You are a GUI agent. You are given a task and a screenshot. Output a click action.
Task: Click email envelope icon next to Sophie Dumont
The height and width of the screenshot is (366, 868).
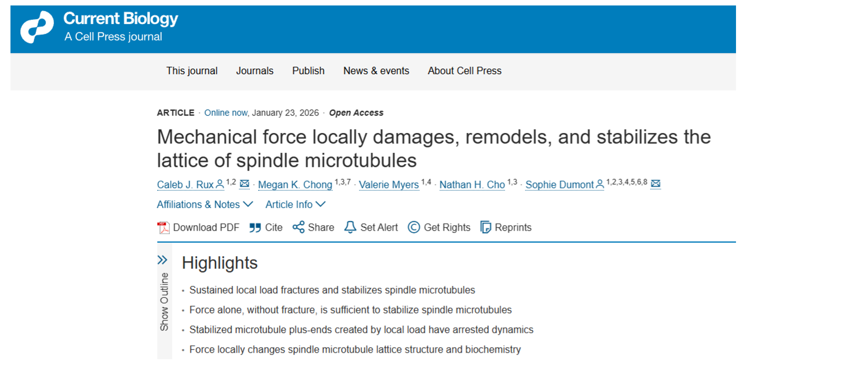click(x=655, y=184)
